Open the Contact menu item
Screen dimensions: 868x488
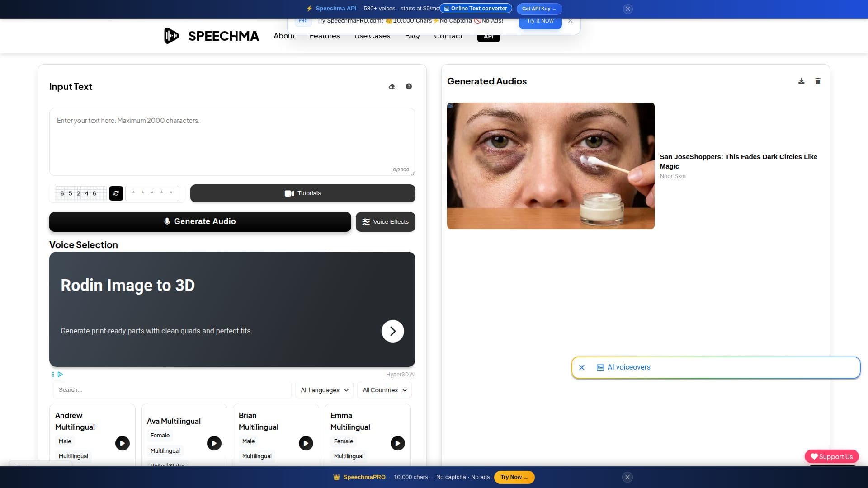coord(448,36)
